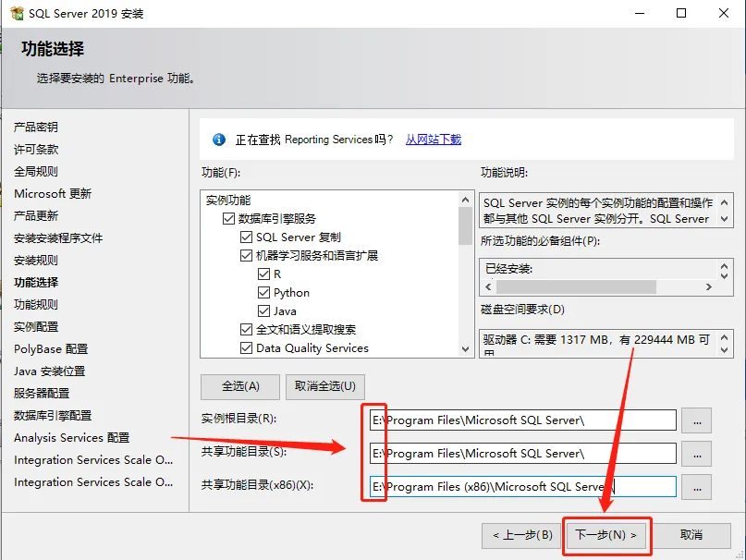Select 许可条款 step in sidebar
The height and width of the screenshot is (560, 746).
coord(36,150)
